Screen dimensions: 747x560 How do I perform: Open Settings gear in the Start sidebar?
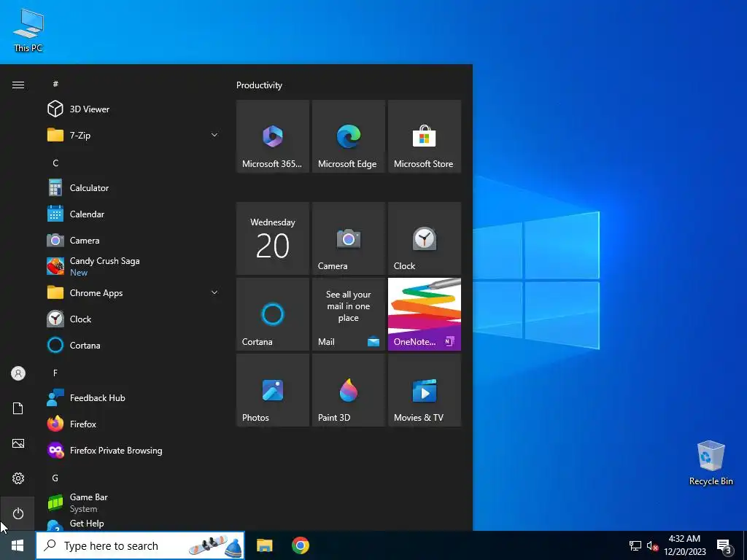point(18,478)
